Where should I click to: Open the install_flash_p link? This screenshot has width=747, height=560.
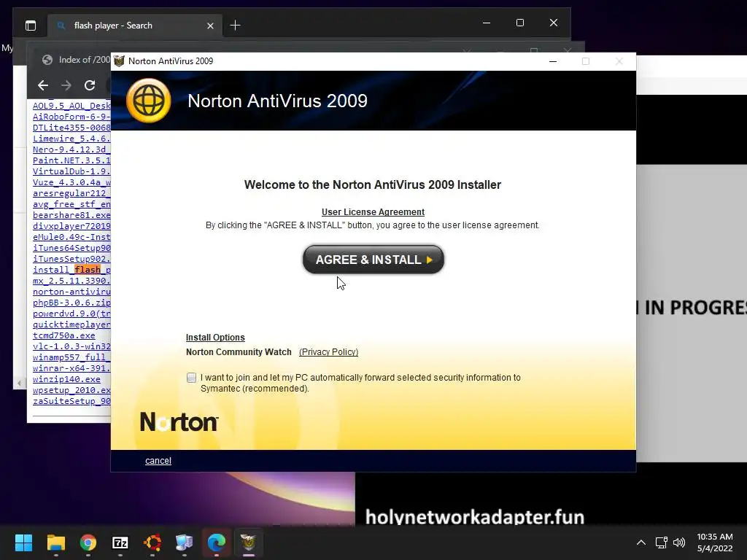(x=71, y=270)
